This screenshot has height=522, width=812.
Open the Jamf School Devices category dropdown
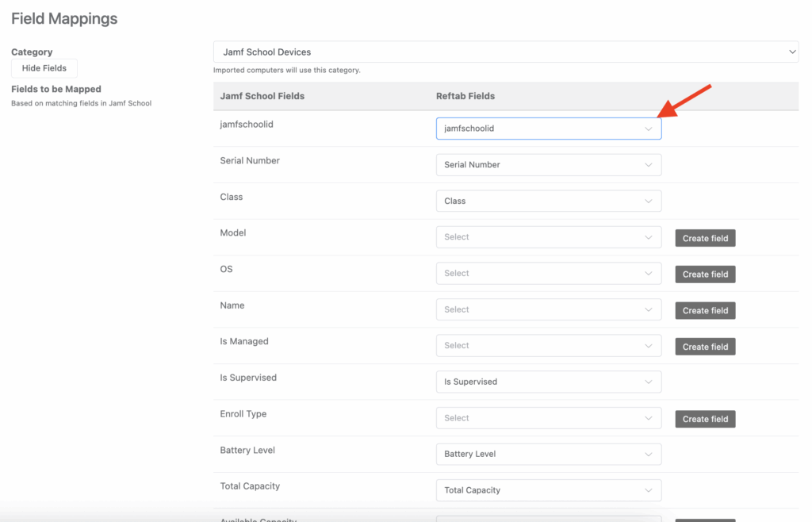click(x=504, y=52)
